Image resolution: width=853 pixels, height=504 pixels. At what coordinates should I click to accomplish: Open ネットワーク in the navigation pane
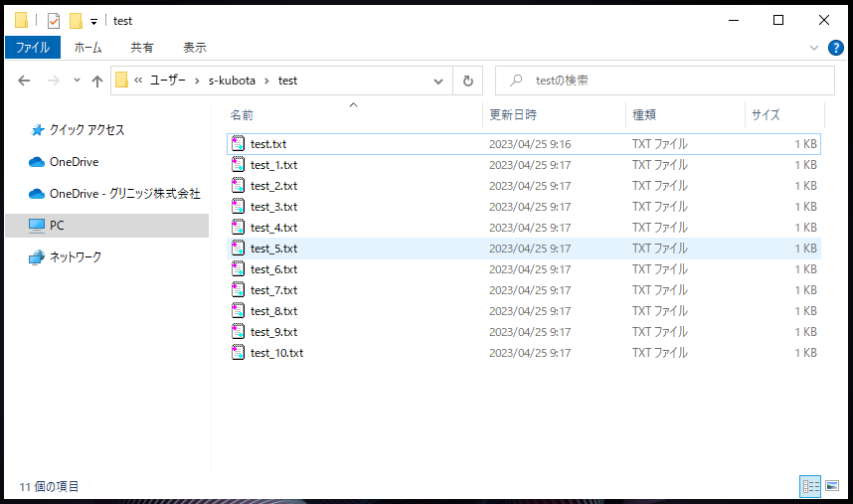click(76, 256)
